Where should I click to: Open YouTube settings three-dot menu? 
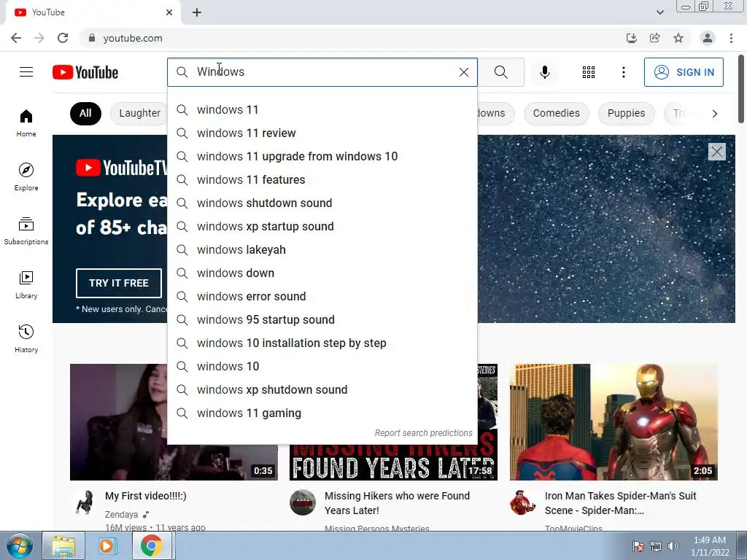click(x=623, y=72)
